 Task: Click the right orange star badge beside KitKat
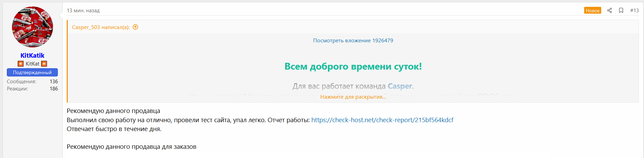tap(44, 64)
